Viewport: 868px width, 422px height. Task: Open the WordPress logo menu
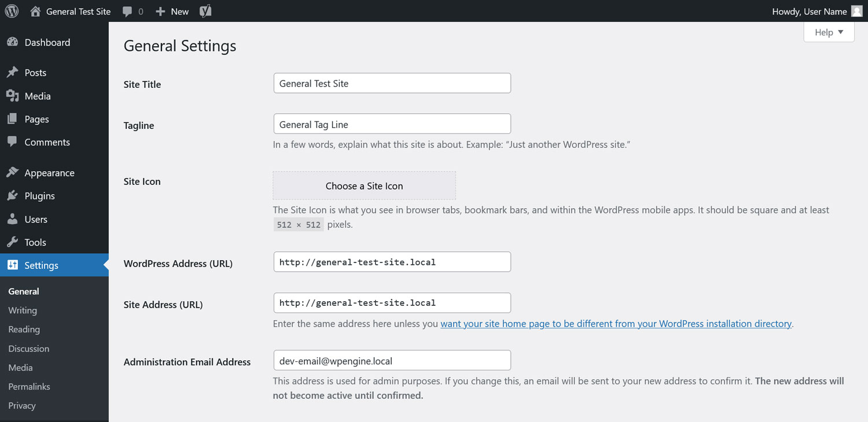(x=12, y=11)
